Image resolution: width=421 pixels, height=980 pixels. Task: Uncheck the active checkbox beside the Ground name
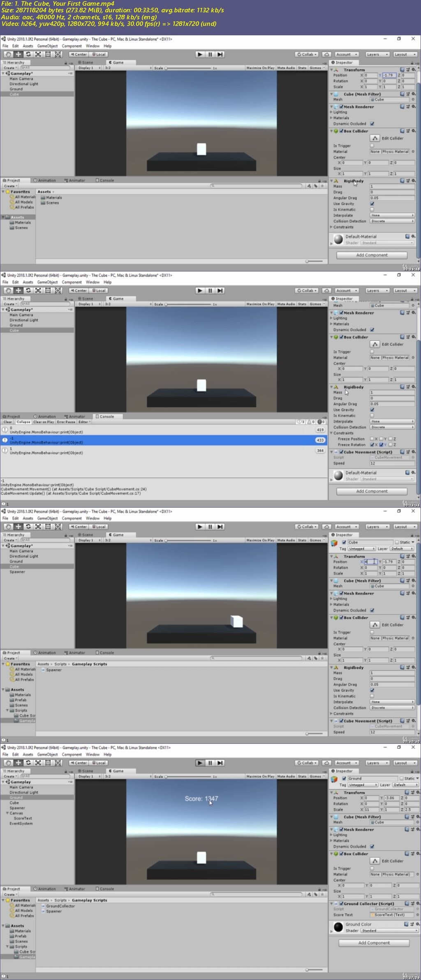(x=344, y=778)
